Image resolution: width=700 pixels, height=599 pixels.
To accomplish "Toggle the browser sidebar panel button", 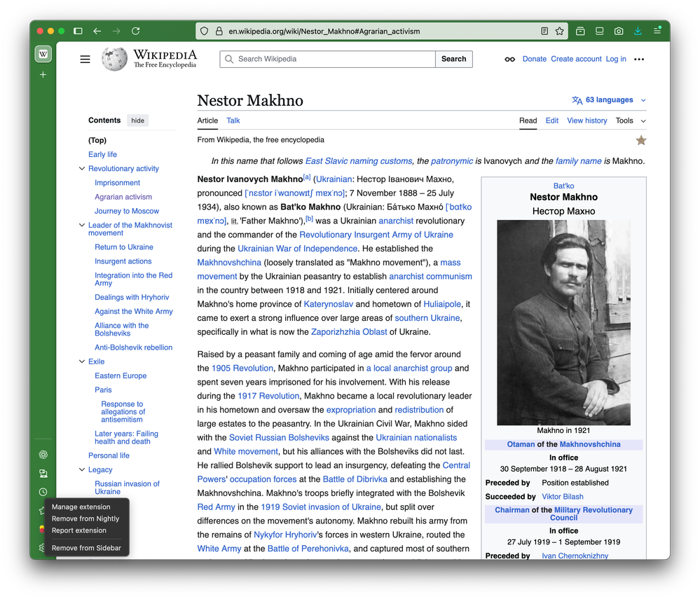I will [x=78, y=31].
